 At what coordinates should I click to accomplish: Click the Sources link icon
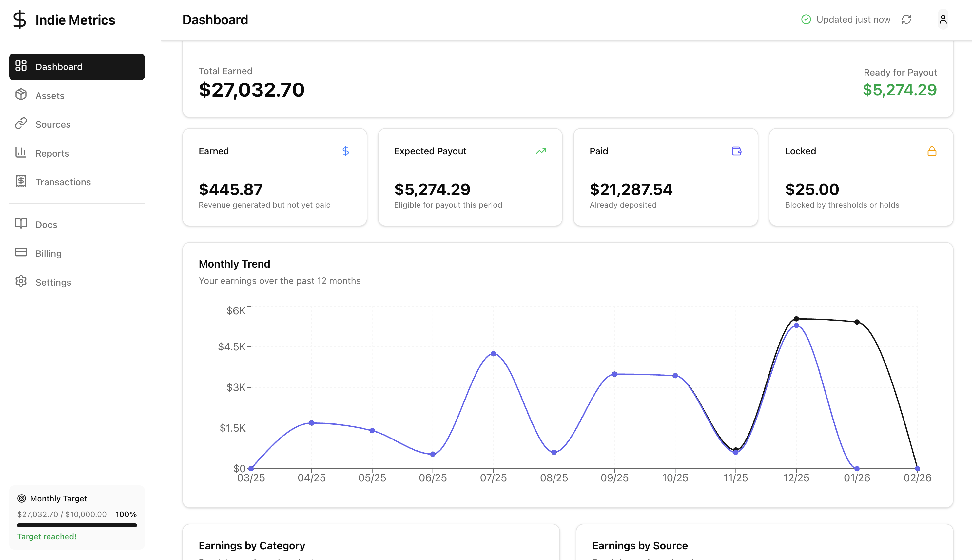coord(21,124)
